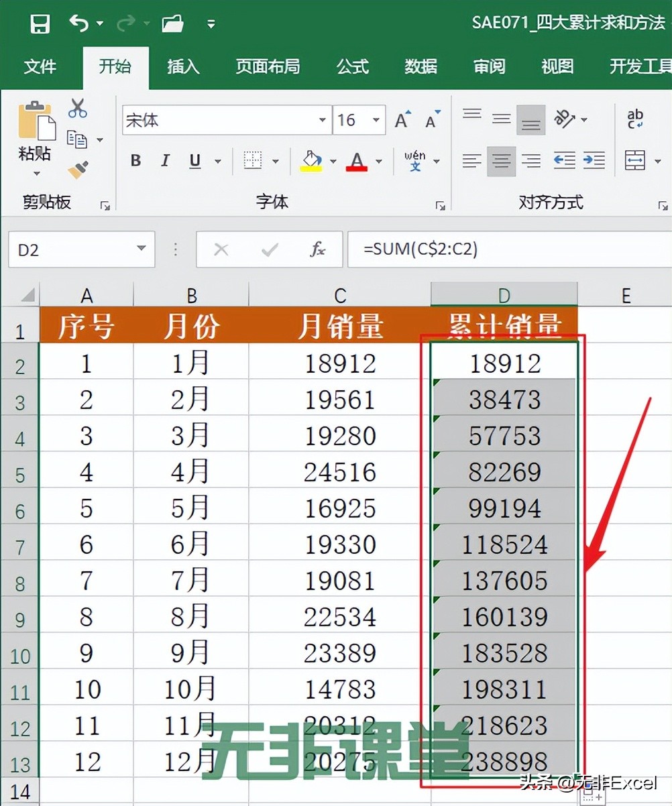The image size is (672, 806).
Task: Toggle bold formatting with the B button
Action: coord(135,161)
